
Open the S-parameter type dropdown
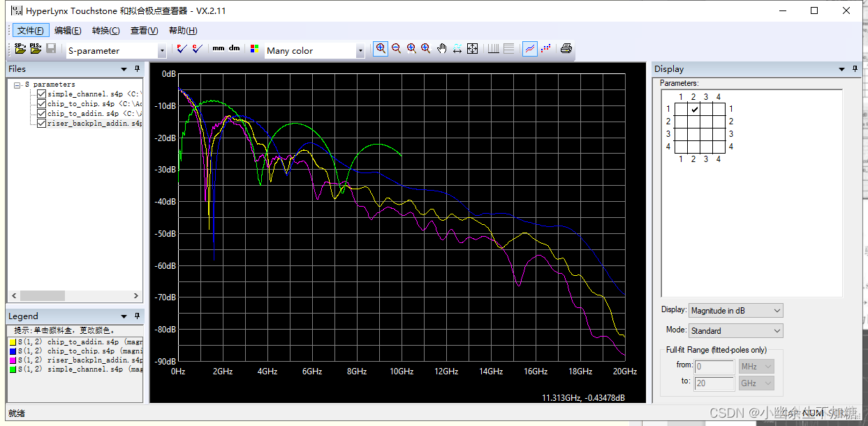click(x=162, y=50)
